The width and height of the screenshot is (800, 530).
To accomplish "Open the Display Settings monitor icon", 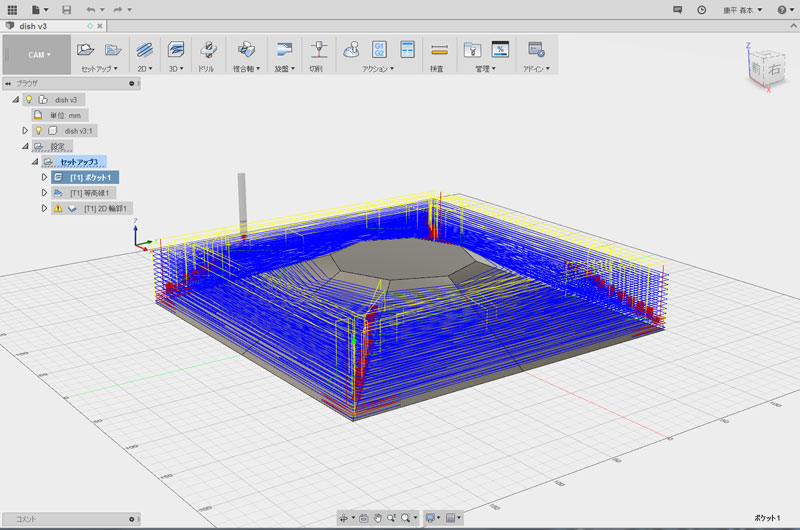I will 433,518.
